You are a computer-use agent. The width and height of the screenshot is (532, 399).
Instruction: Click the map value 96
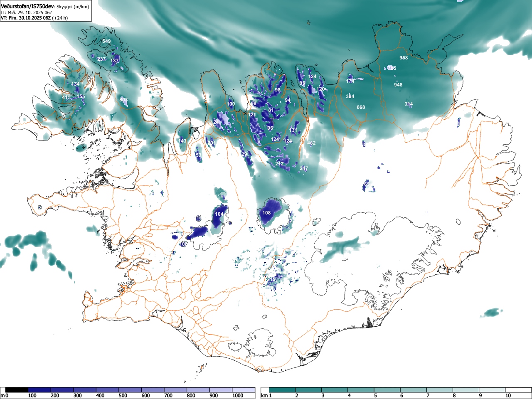270,128
